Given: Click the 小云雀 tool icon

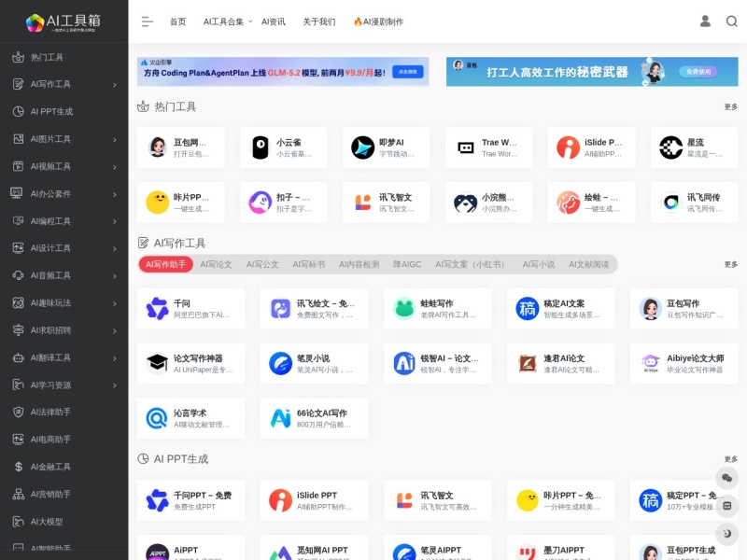Looking at the screenshot, I should click(261, 147).
